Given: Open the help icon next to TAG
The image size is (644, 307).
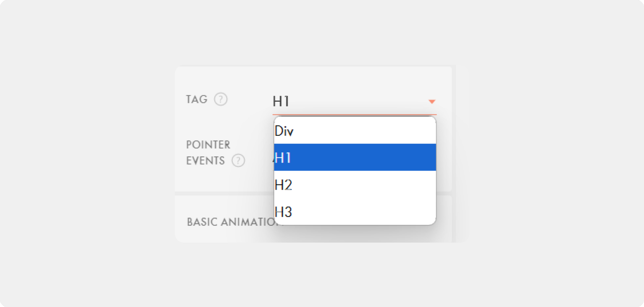Looking at the screenshot, I should coord(221,99).
